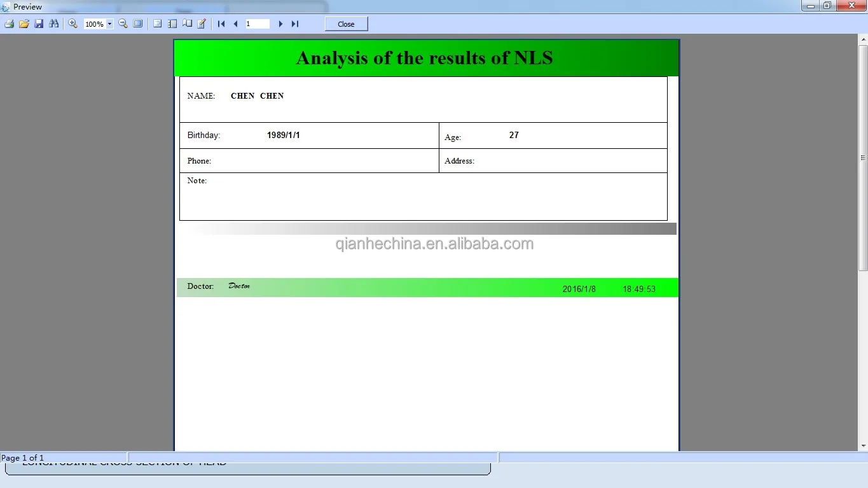Click the page number input field

pos(258,24)
